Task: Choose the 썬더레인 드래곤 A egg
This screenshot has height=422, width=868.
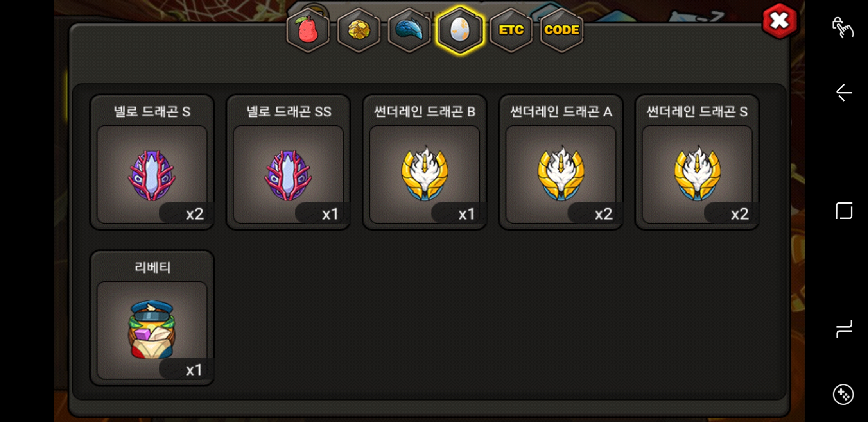Action: click(x=561, y=162)
